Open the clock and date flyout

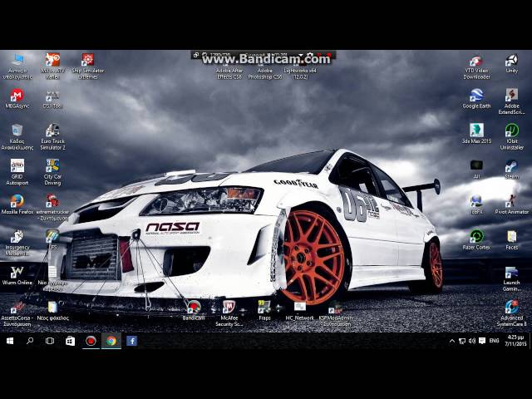515,341
